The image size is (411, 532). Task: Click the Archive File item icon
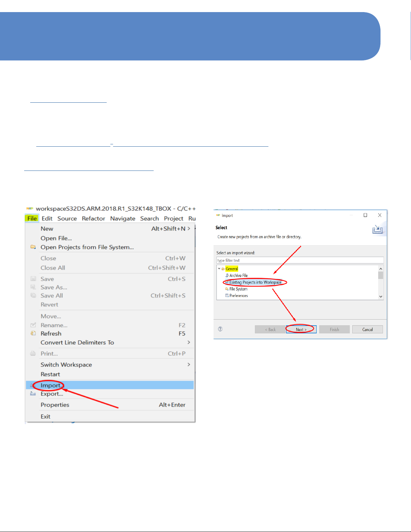point(227,276)
